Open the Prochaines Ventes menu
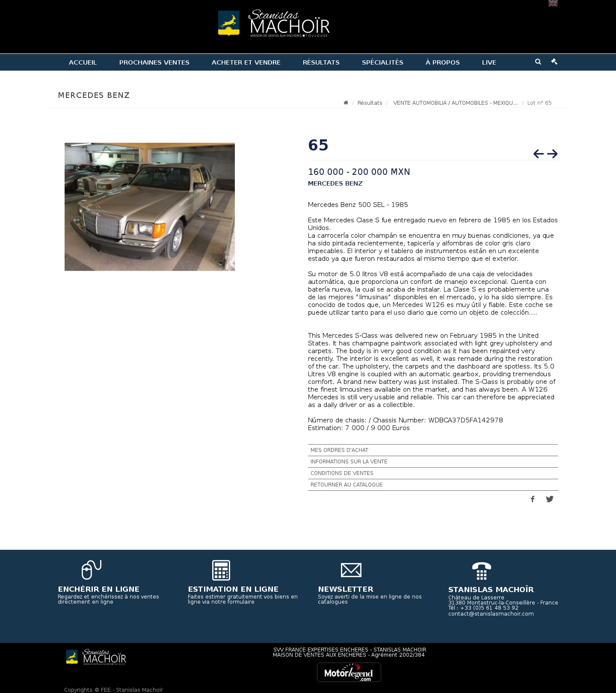 click(x=154, y=62)
